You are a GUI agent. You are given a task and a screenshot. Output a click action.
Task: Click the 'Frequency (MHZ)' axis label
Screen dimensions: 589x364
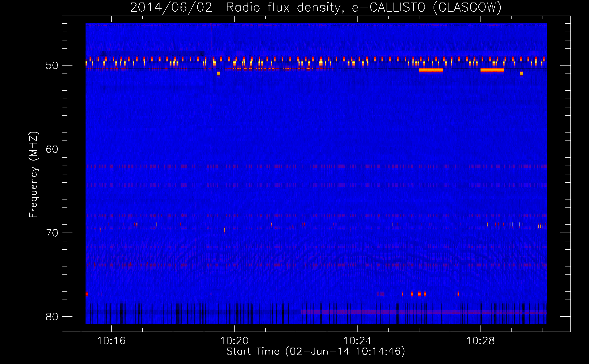33,175
